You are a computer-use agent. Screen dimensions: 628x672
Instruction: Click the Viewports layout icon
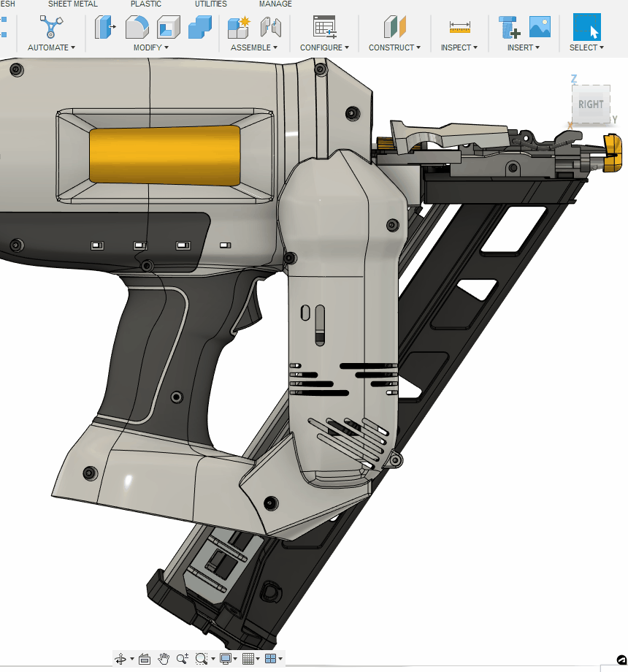tap(270, 658)
